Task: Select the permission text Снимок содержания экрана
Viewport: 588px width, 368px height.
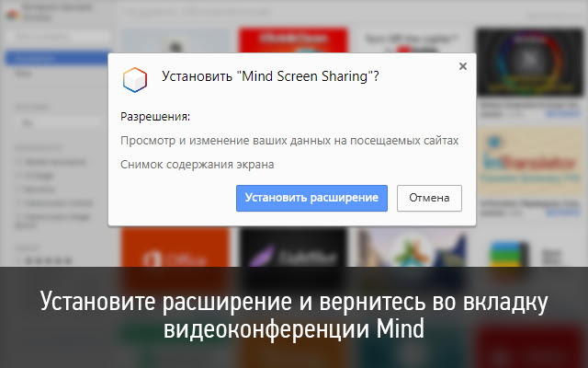Action: click(198, 165)
